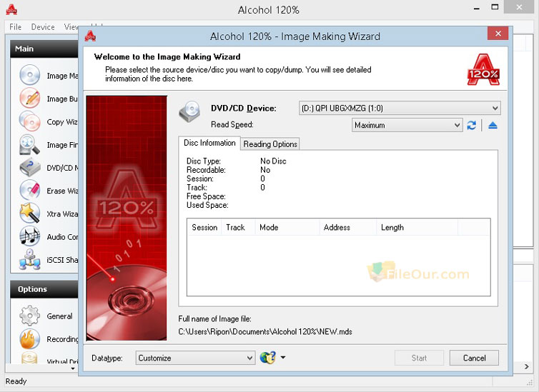539x392 pixels.
Task: Open Audio Converter music notes icon
Action: (x=29, y=236)
